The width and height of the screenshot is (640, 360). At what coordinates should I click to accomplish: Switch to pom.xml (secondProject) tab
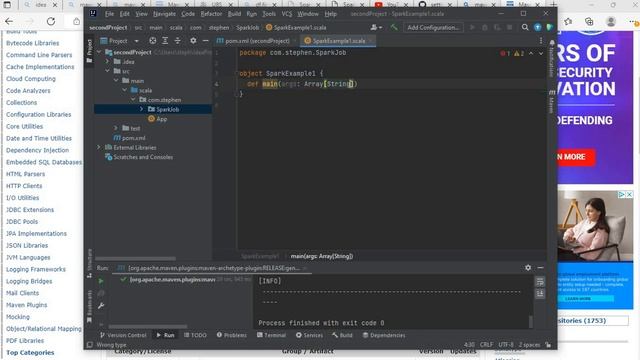(x=253, y=41)
